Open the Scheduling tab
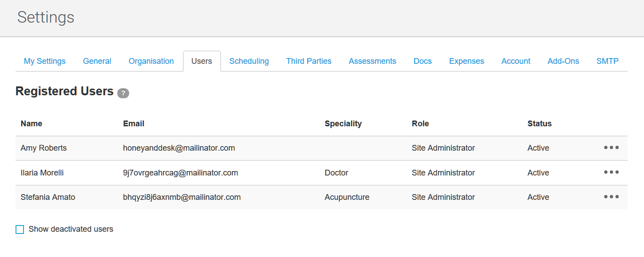The height and width of the screenshot is (257, 644). (x=249, y=61)
